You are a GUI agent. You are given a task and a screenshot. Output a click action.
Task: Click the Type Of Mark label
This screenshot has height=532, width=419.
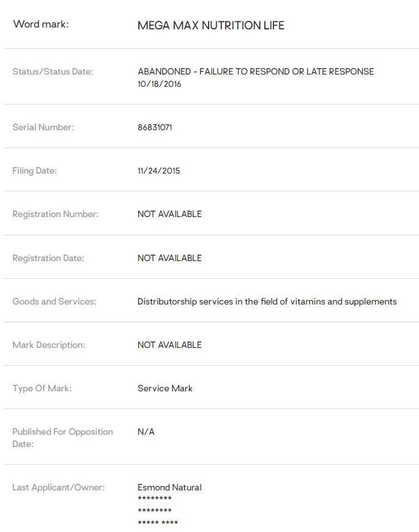point(42,388)
